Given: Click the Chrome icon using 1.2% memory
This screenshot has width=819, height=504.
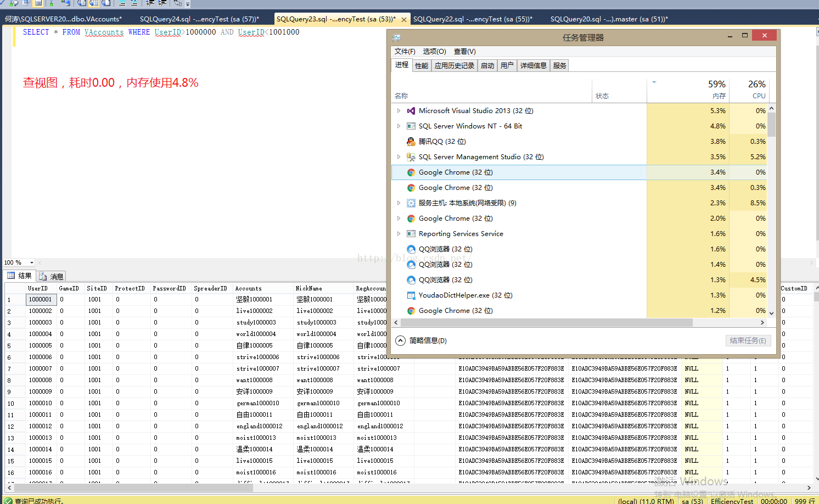Looking at the screenshot, I should click(411, 311).
